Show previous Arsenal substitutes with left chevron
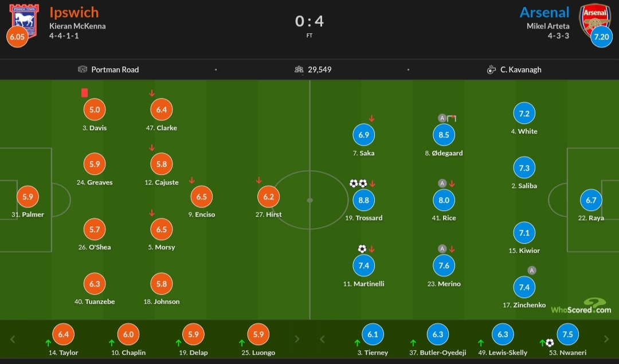This screenshot has width=619, height=364. coord(322,339)
